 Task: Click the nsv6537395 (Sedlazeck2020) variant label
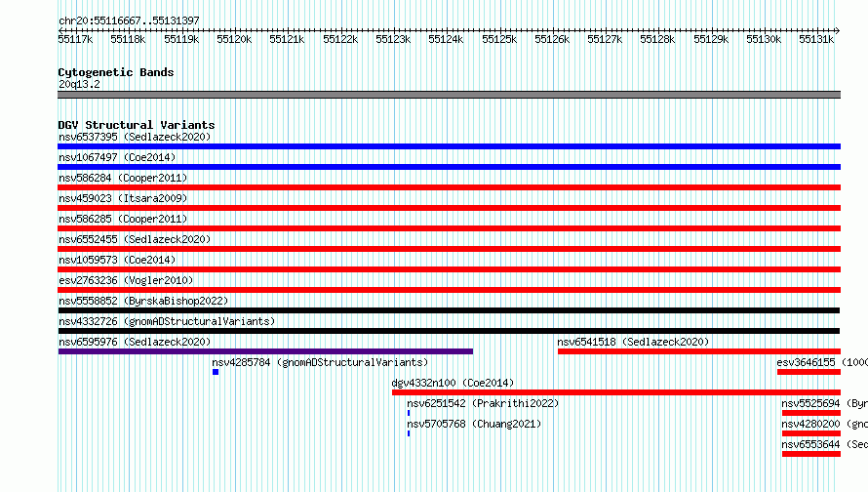pos(135,137)
